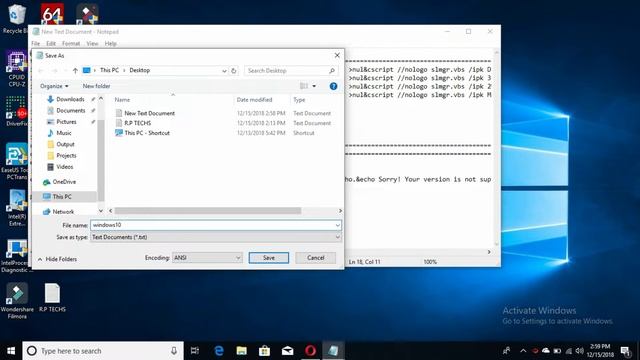Open the Projects folder in navigation pane
The height and width of the screenshot is (360, 640).
(66, 156)
